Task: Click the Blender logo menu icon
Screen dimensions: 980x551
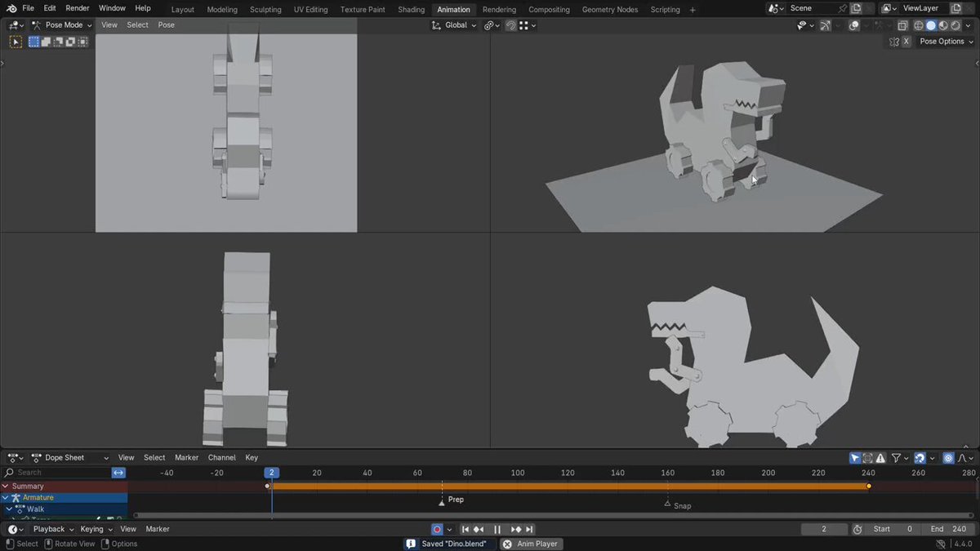Action: click(x=11, y=8)
